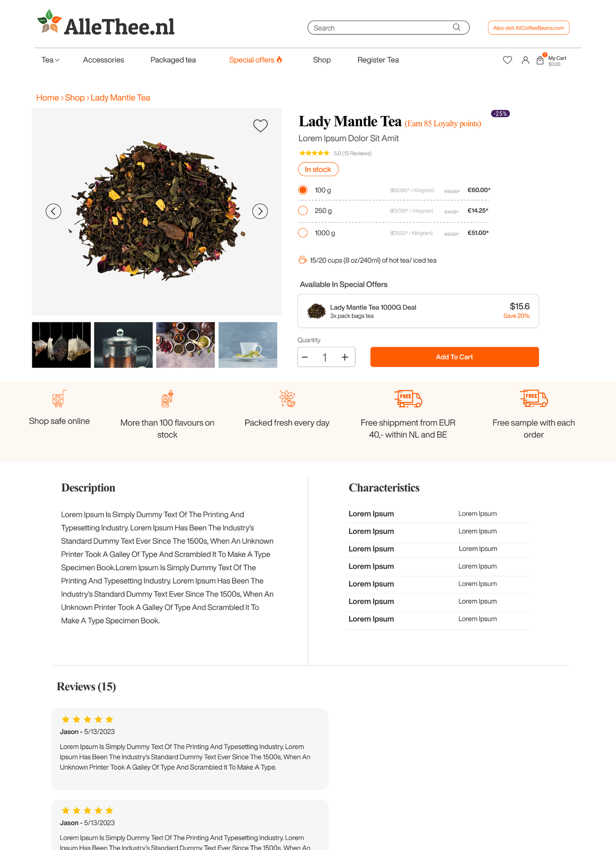Show previous product image with left arrow
The width and height of the screenshot is (616, 850).
click(x=53, y=211)
